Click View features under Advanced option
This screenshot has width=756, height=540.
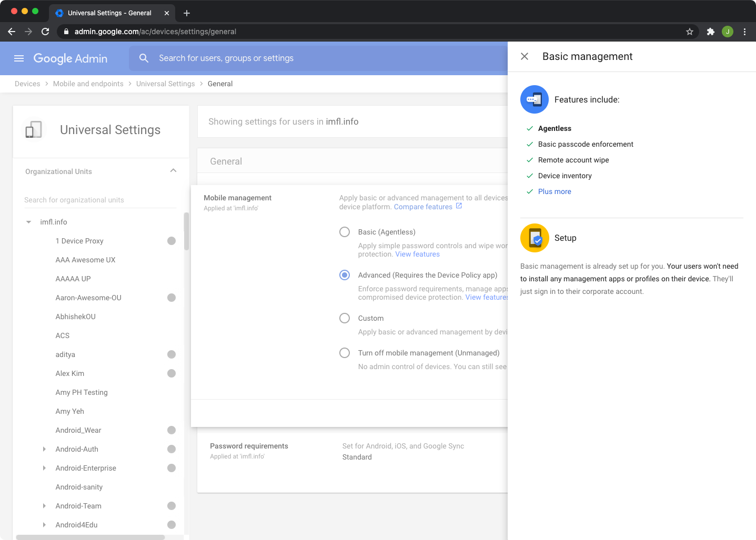pyautogui.click(x=487, y=297)
